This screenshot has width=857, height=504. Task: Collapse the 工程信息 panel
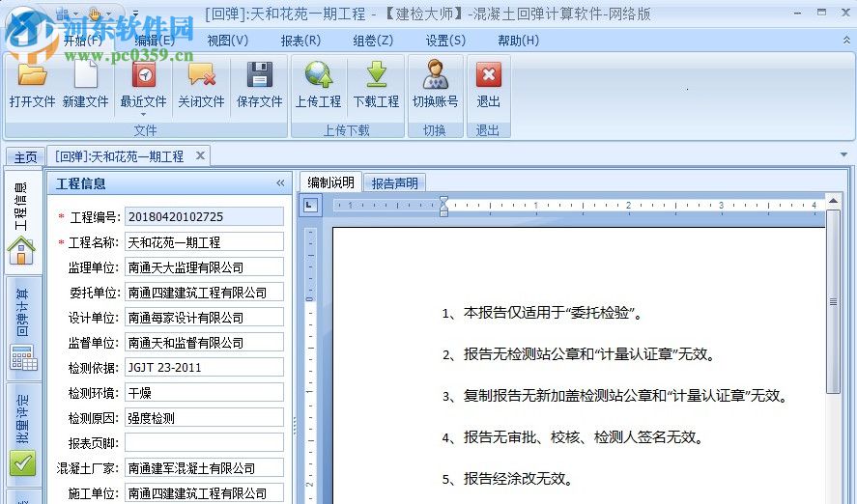280,182
